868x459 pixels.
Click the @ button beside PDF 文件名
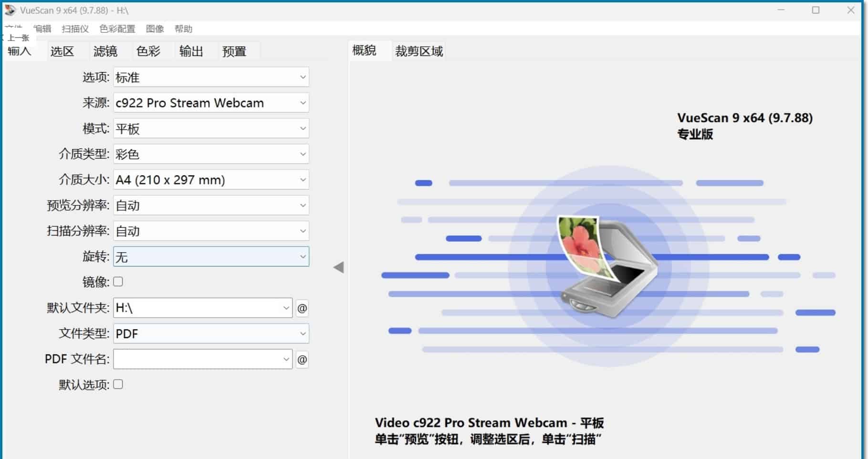tap(302, 359)
